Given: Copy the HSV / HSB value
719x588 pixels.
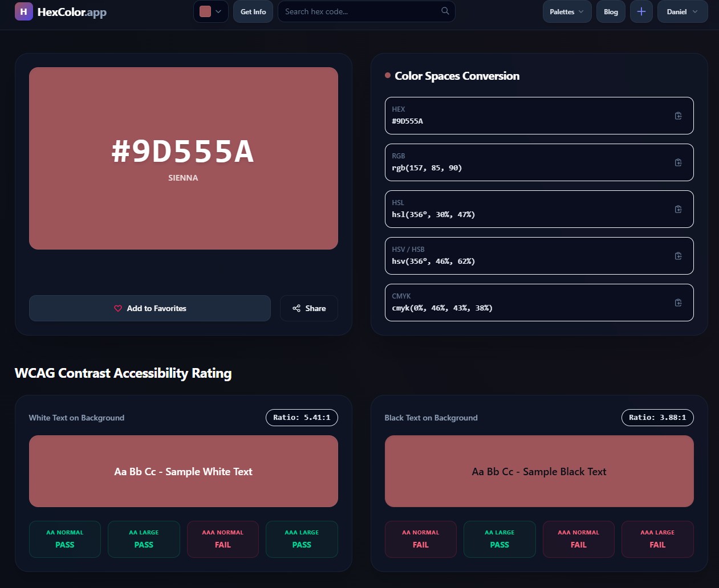Looking at the screenshot, I should (678, 256).
